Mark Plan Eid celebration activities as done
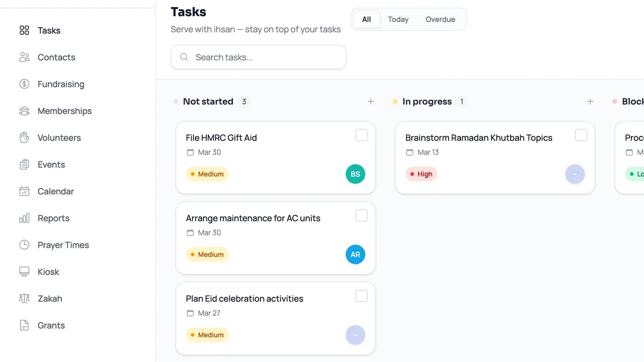 tap(361, 296)
